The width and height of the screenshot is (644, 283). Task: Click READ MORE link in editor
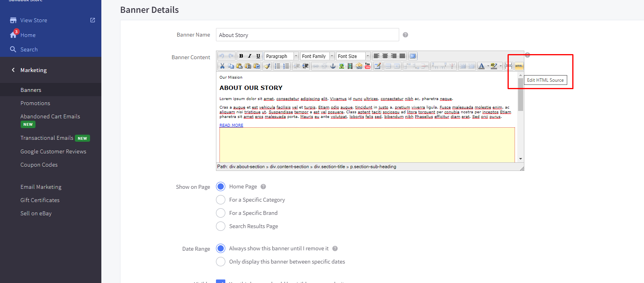tap(231, 125)
